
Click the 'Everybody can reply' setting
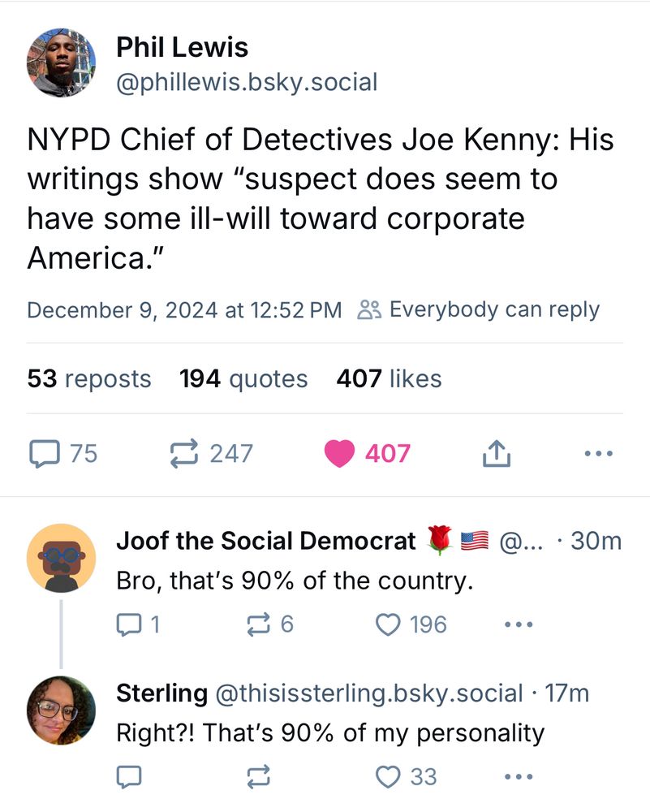click(479, 309)
